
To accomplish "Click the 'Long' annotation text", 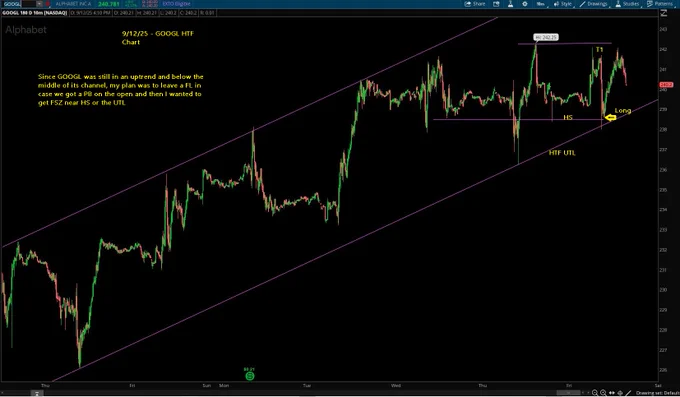I will (x=623, y=111).
